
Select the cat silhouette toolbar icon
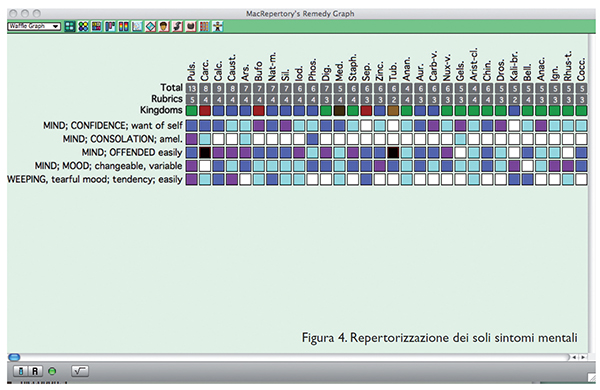click(x=191, y=26)
